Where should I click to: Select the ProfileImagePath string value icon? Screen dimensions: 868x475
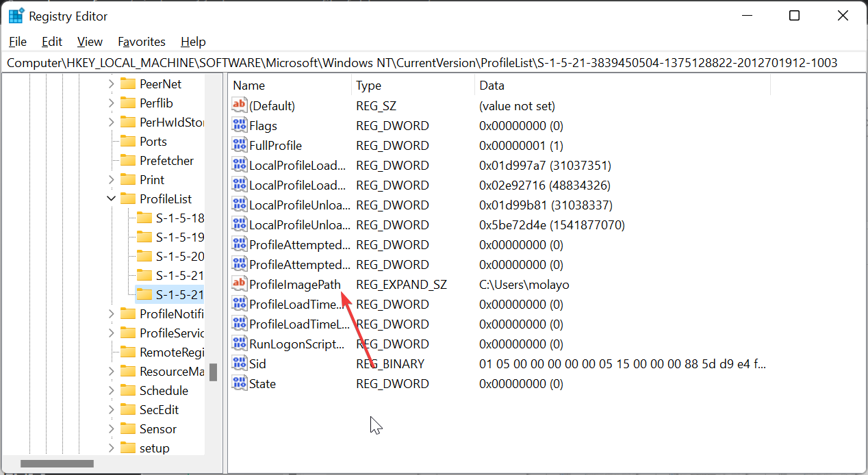pos(239,284)
